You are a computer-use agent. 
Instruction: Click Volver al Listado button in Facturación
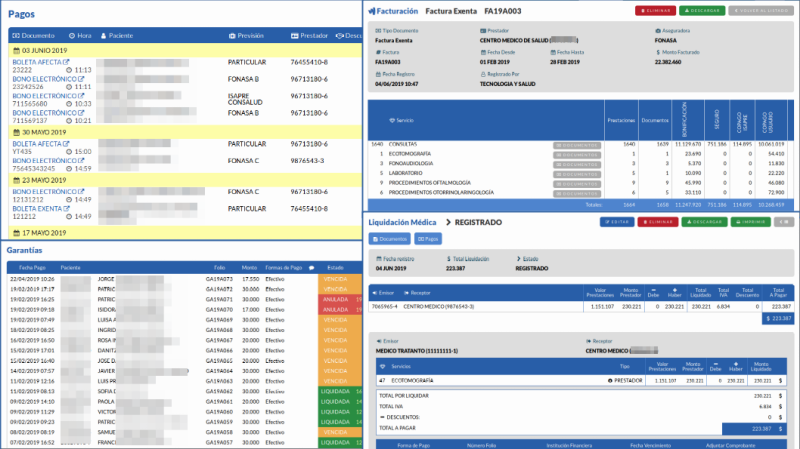point(761,11)
